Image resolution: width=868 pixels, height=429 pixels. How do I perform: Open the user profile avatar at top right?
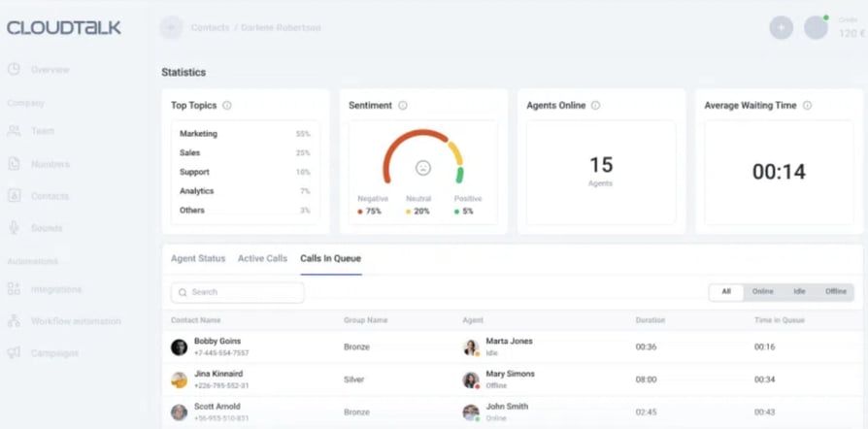click(816, 27)
